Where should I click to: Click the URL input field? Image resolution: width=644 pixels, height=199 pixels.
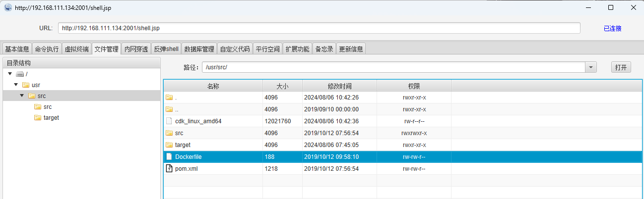point(319,28)
